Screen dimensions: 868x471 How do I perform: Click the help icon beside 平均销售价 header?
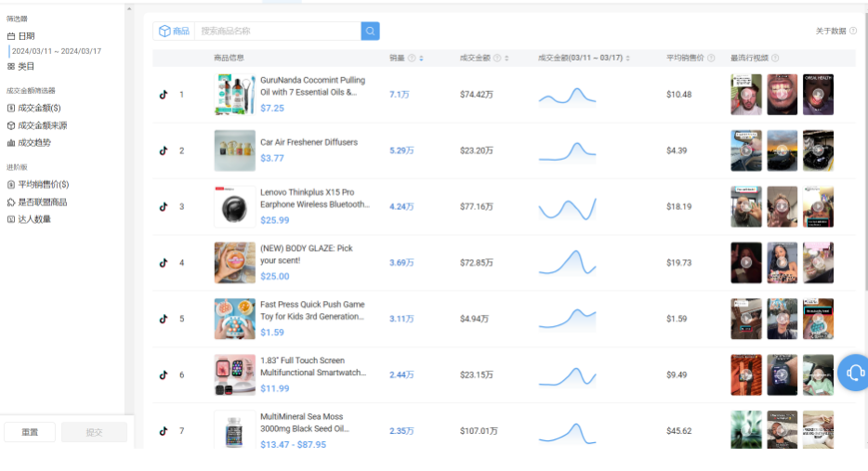click(x=711, y=59)
